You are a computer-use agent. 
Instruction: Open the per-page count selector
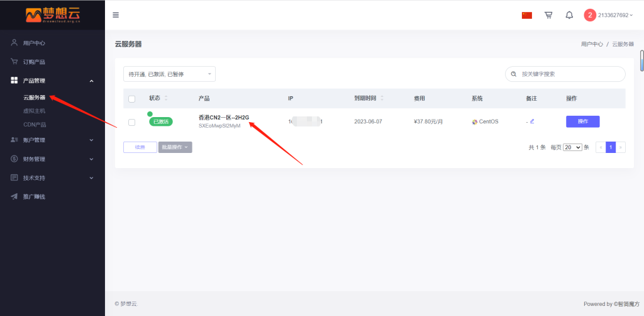coord(572,147)
